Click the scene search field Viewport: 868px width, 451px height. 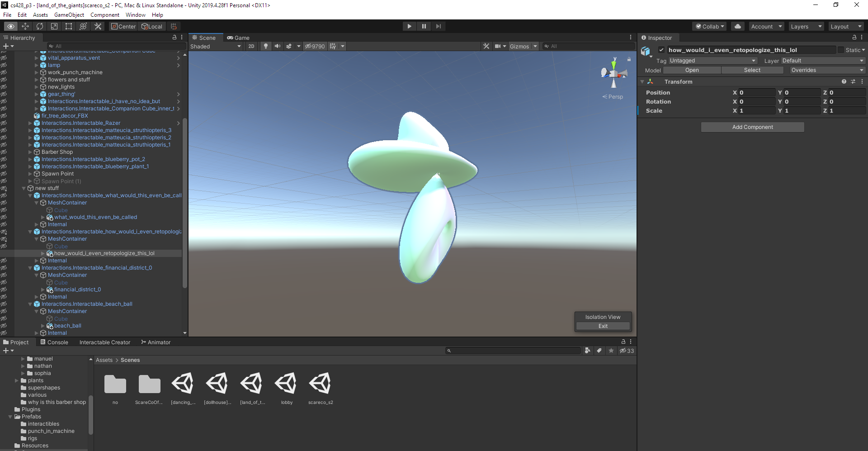590,46
